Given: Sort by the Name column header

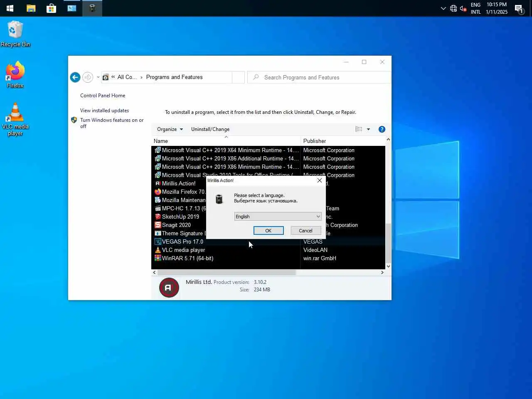Looking at the screenshot, I should (226, 141).
